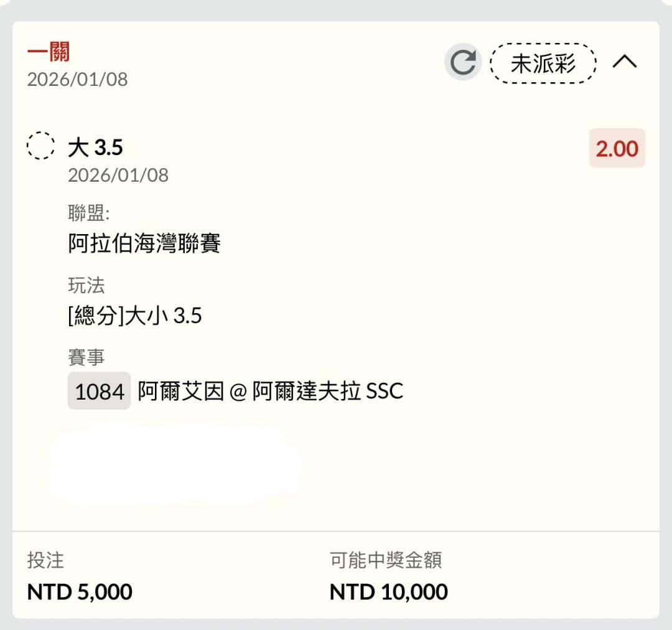Screen dimensions: 672x630
Task: Collapse the bet slip with the up chevron
Action: (625, 62)
